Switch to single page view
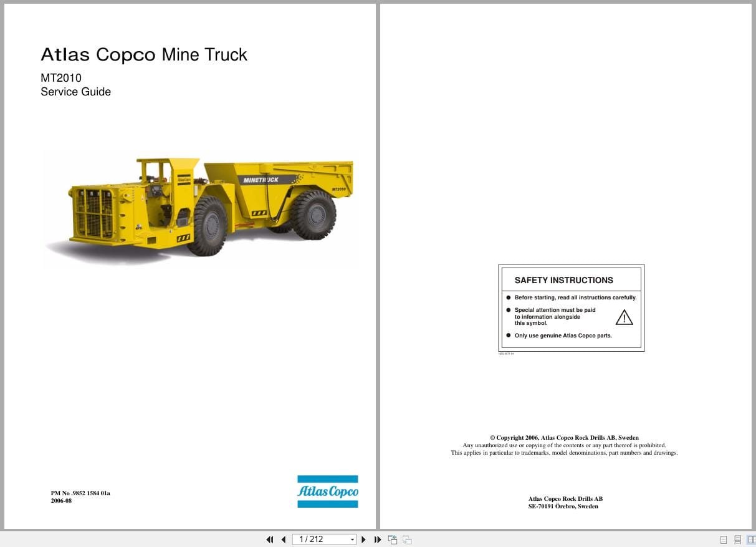 point(724,540)
